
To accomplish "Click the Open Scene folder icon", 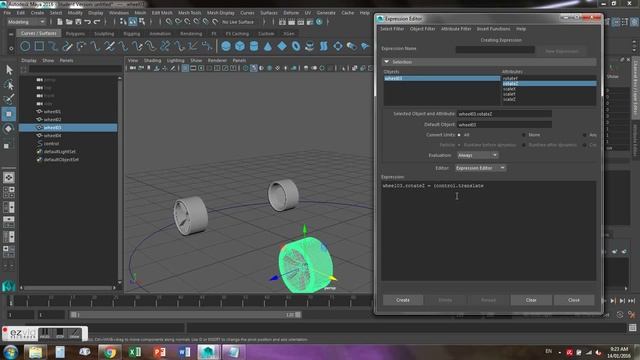I will click(69, 22).
